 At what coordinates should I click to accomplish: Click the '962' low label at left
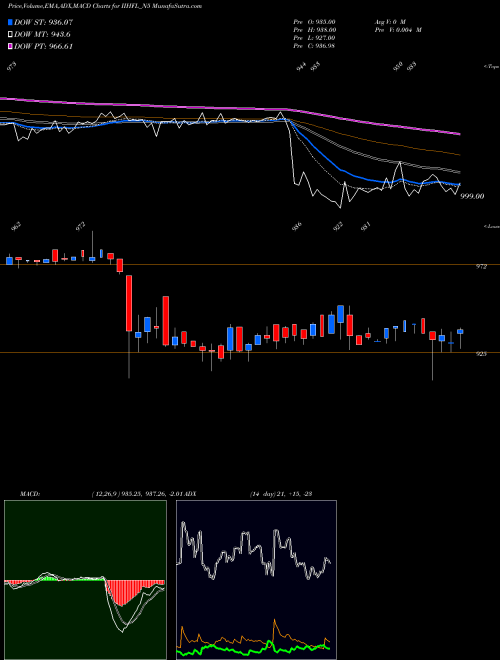pos(16,226)
